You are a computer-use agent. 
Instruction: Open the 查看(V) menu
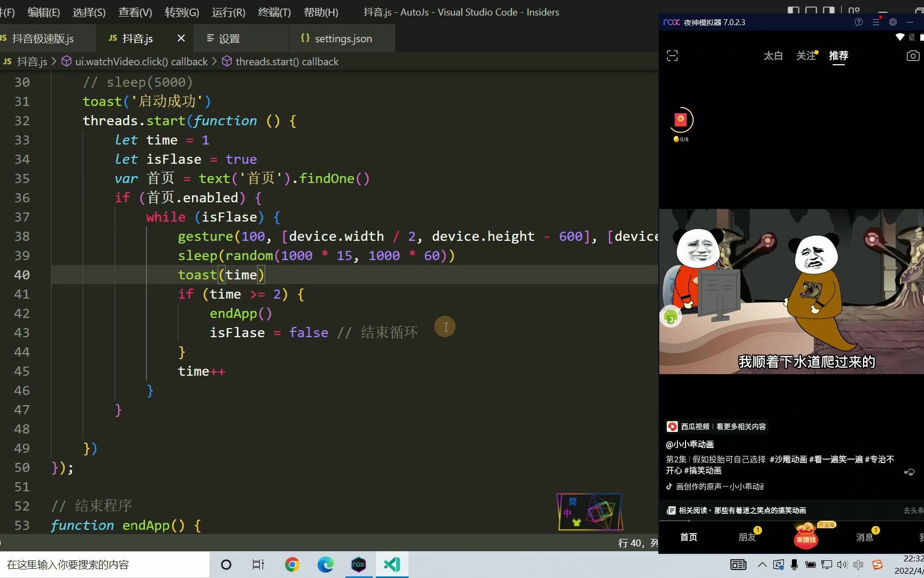tap(135, 12)
